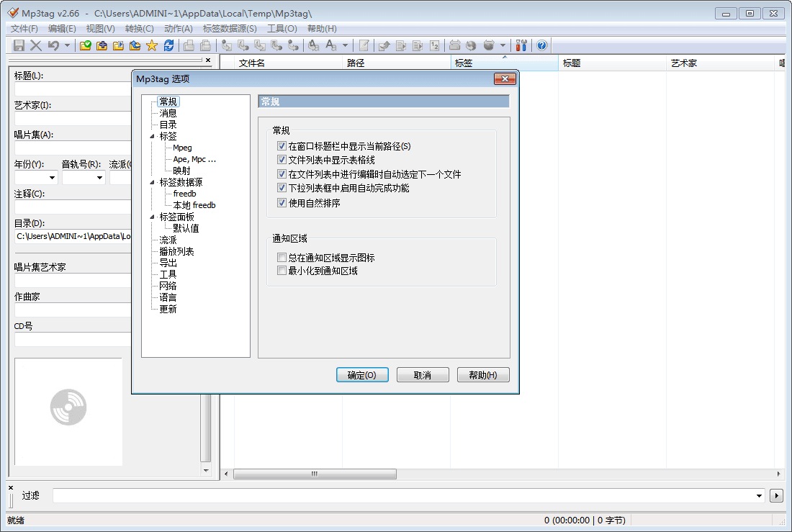Image resolution: width=792 pixels, height=532 pixels.
Task: Collapse the 标签 tree node
Action: 152,136
